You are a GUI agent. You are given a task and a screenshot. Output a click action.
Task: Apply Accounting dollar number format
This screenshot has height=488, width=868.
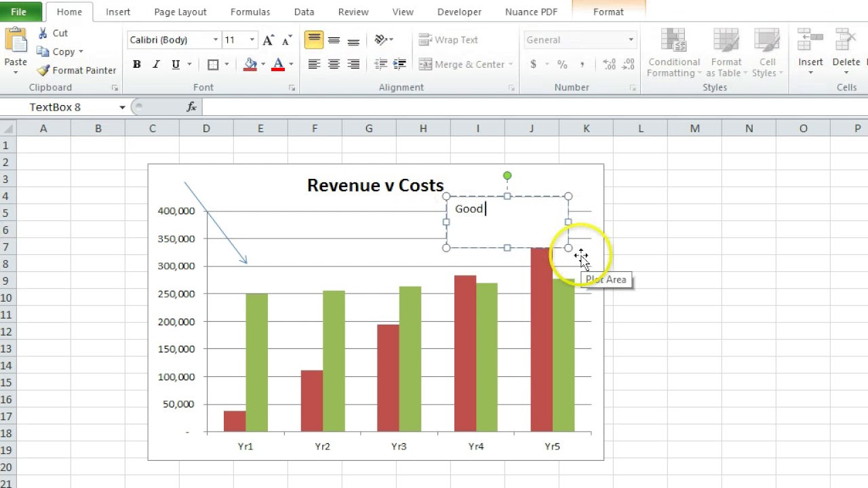tap(534, 64)
